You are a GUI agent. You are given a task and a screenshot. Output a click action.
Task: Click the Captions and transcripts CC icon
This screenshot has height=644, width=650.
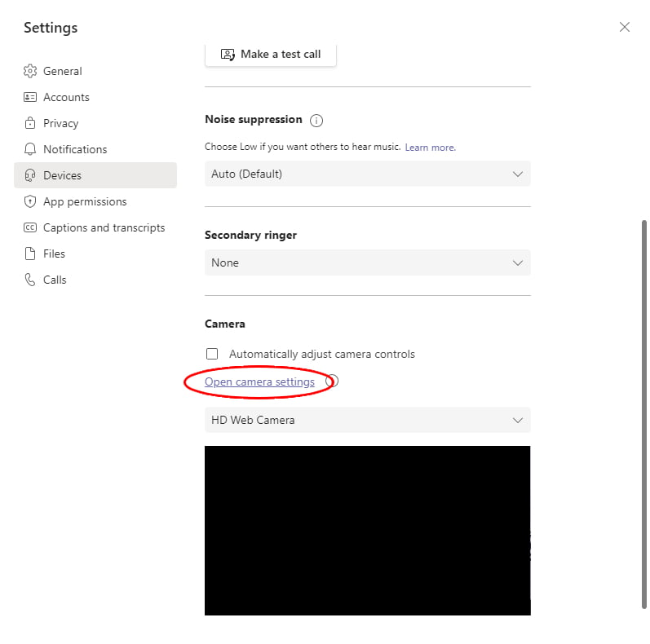(30, 227)
